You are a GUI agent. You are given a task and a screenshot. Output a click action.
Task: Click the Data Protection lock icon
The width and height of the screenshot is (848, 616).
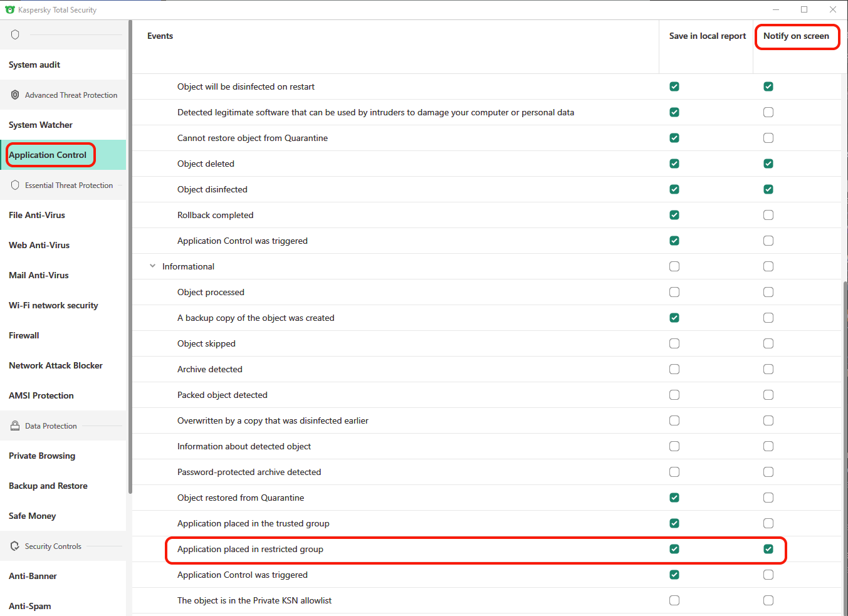point(15,426)
